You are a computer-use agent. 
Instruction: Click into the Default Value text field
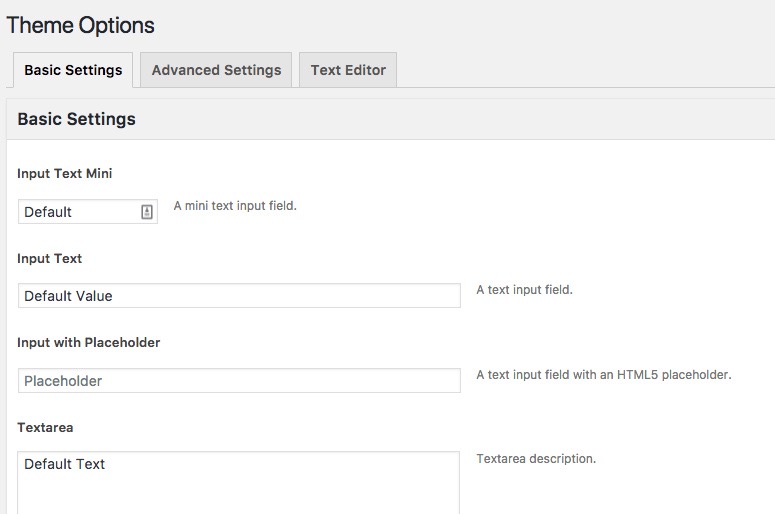(x=240, y=296)
